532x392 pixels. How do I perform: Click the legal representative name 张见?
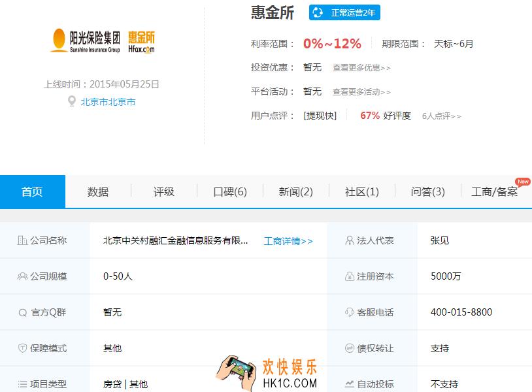click(x=440, y=241)
